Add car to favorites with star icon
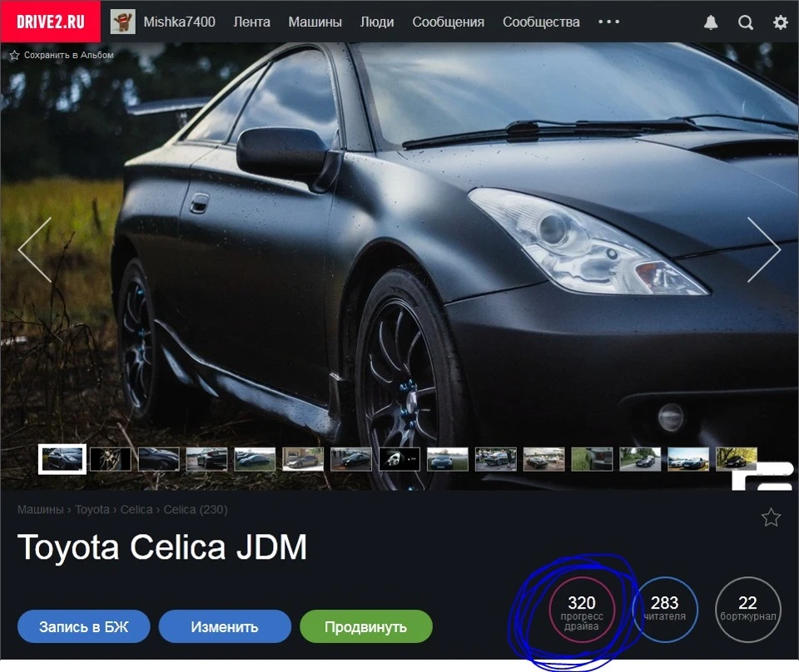The width and height of the screenshot is (799, 672). (x=771, y=517)
